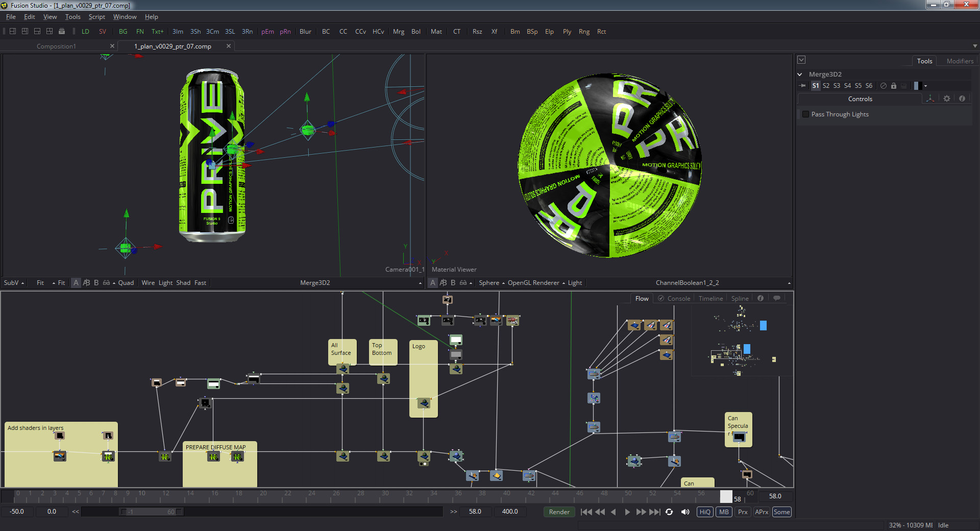
Task: Toggle APrx auto proxy mode
Action: point(762,512)
